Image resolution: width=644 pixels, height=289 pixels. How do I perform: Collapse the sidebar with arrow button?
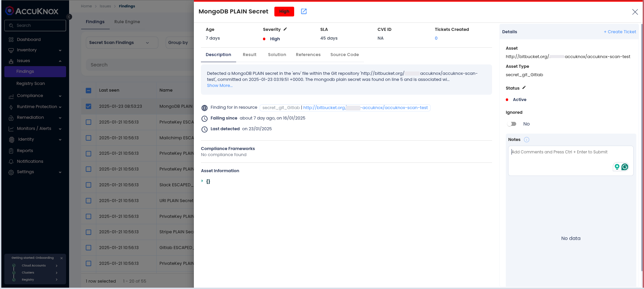coord(69,17)
